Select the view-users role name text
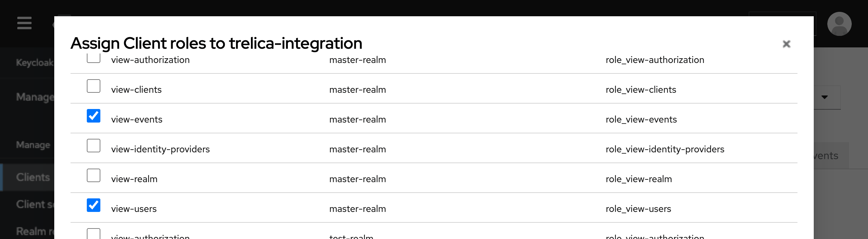Viewport: 868px width, 239px height. click(x=134, y=209)
